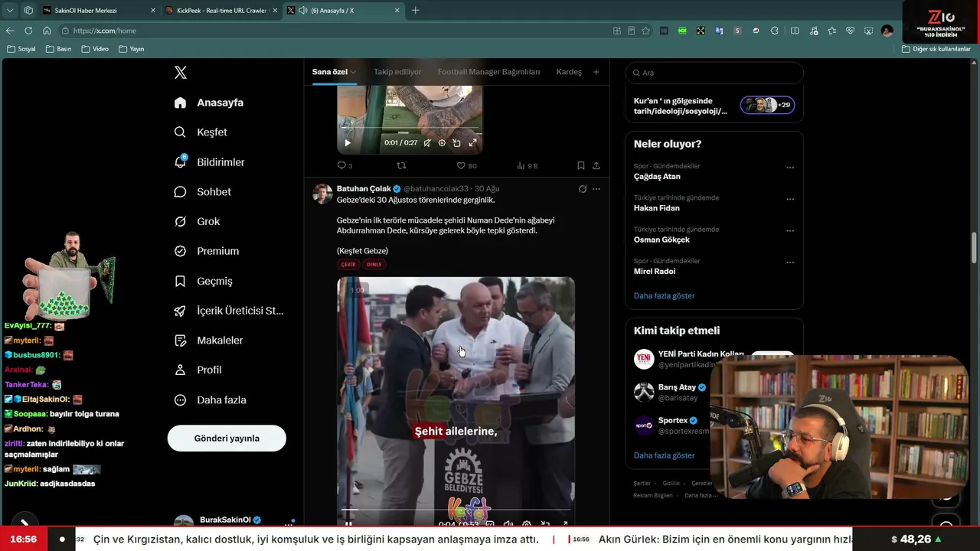Click the x.com/home address bar

337,31
